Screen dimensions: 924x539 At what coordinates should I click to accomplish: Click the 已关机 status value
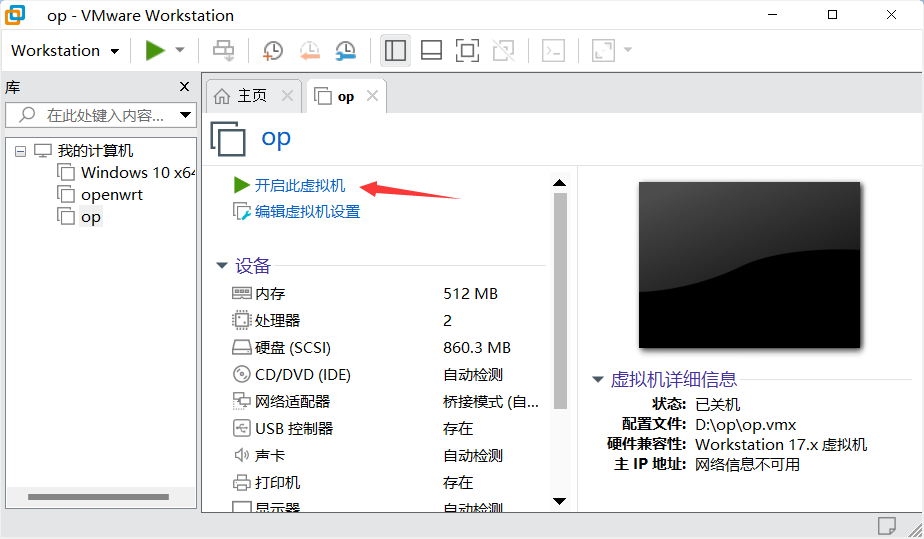[717, 405]
